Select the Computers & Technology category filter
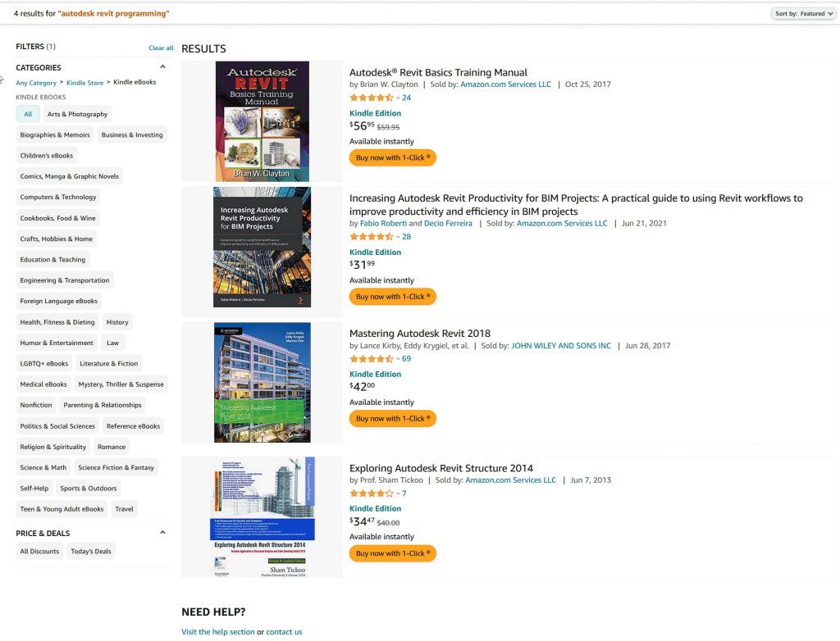This screenshot has width=840, height=641. coord(58,198)
